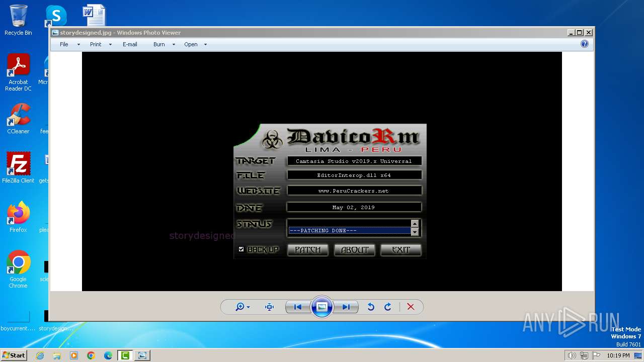Delete the current photo
The height and width of the screenshot is (362, 644).
click(411, 307)
